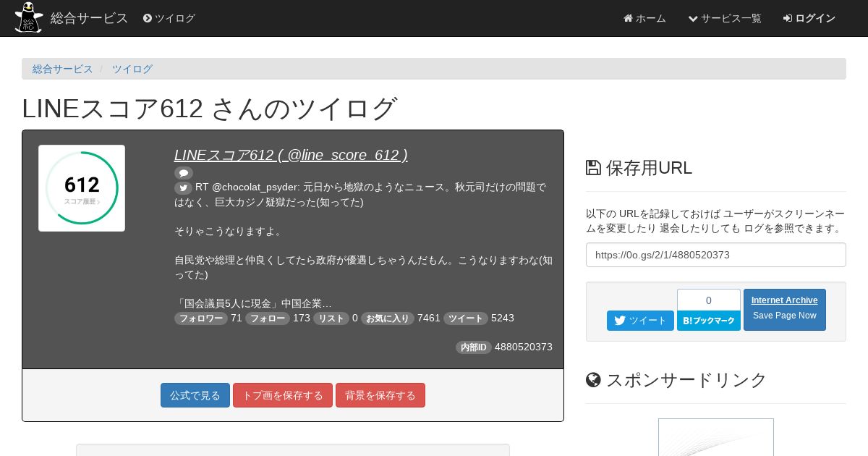Focus the 保存用URL input field
Viewport: 868px width, 456px height.
coord(716,255)
